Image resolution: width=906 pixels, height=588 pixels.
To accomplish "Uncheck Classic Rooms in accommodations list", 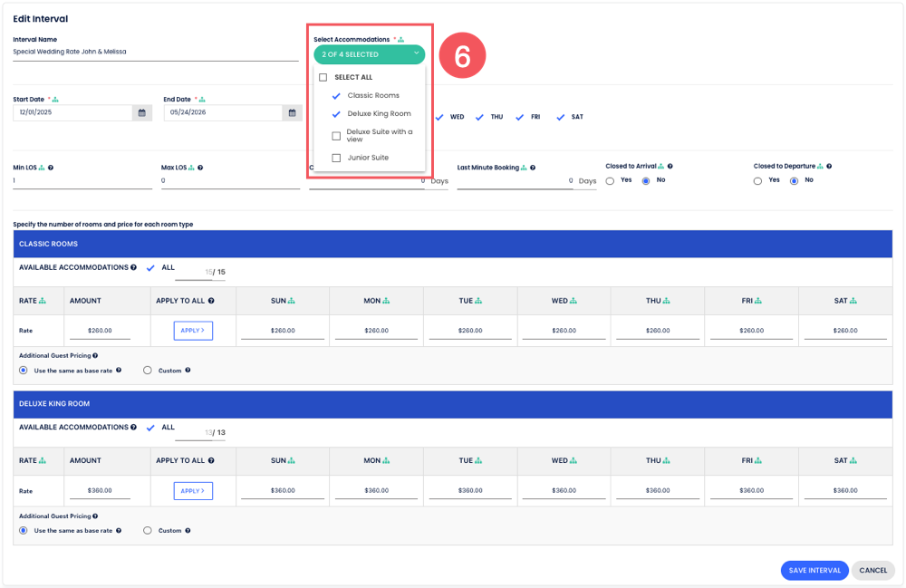I will (336, 96).
